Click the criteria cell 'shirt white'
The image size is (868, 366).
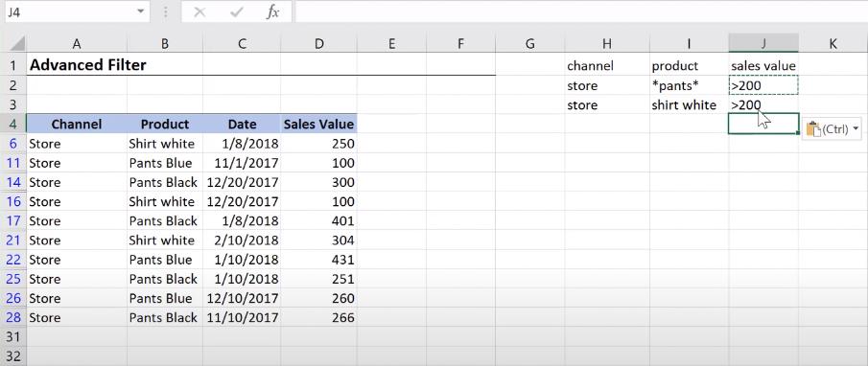pos(690,105)
